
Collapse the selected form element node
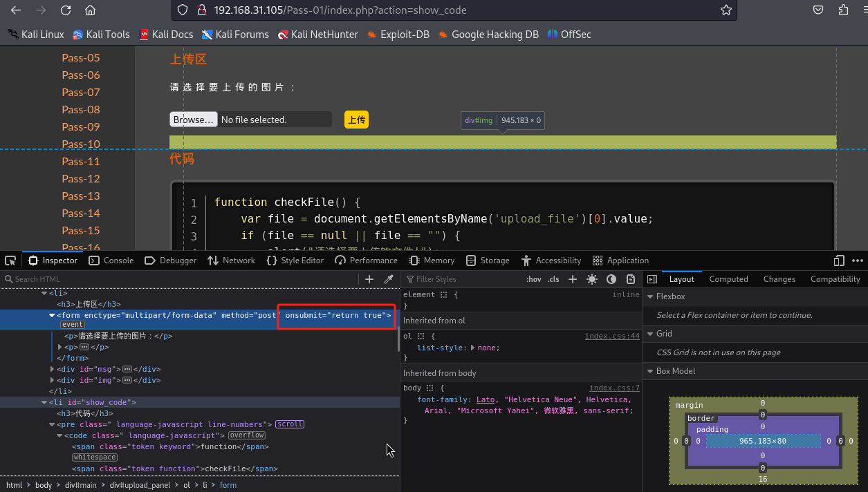coord(52,315)
